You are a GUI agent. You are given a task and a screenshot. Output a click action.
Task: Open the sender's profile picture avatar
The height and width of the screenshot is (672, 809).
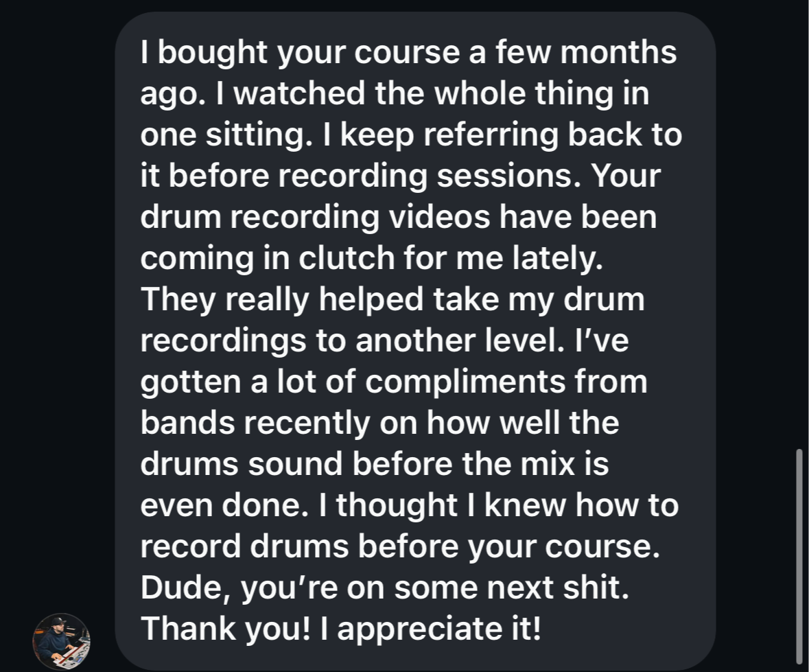click(x=61, y=642)
